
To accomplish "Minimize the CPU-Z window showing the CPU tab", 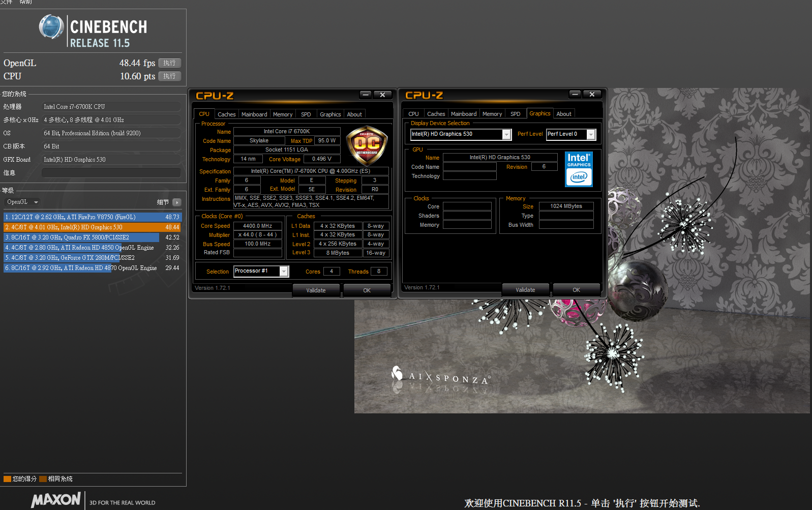I will [x=366, y=95].
